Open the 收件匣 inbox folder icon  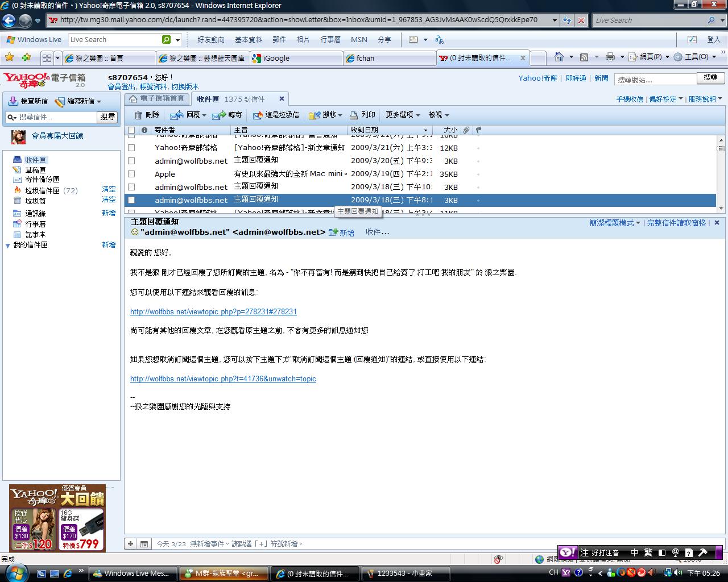tap(18, 160)
